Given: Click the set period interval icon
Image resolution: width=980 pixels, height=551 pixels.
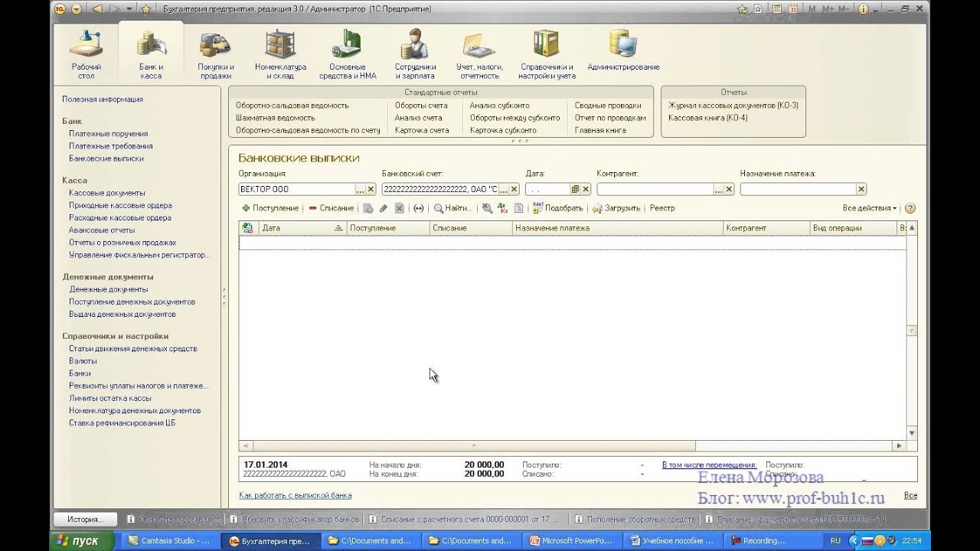Looking at the screenshot, I should coord(418,208).
